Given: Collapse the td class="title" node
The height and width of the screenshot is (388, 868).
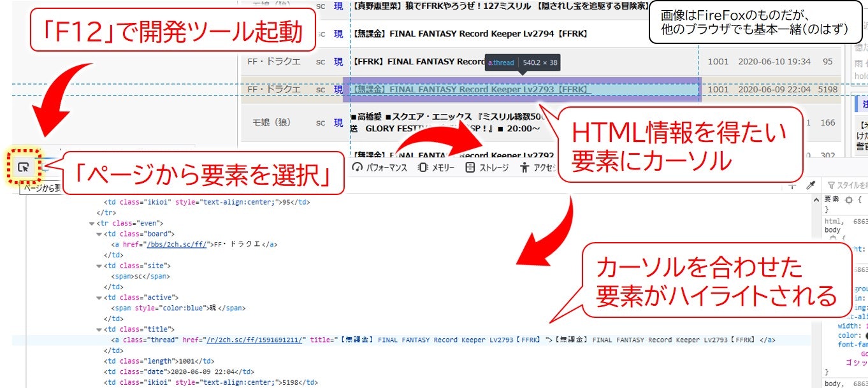Looking at the screenshot, I should pyautogui.click(x=99, y=329).
